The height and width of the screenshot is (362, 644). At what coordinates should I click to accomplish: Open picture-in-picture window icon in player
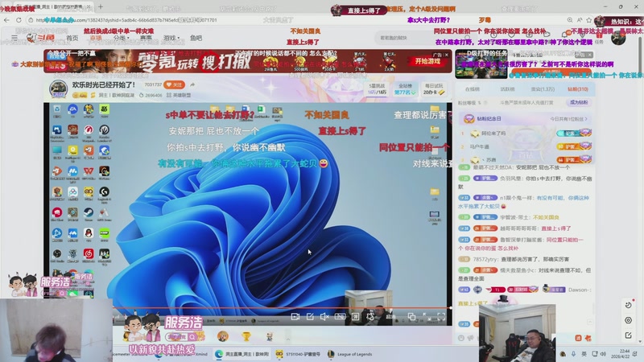click(411, 316)
